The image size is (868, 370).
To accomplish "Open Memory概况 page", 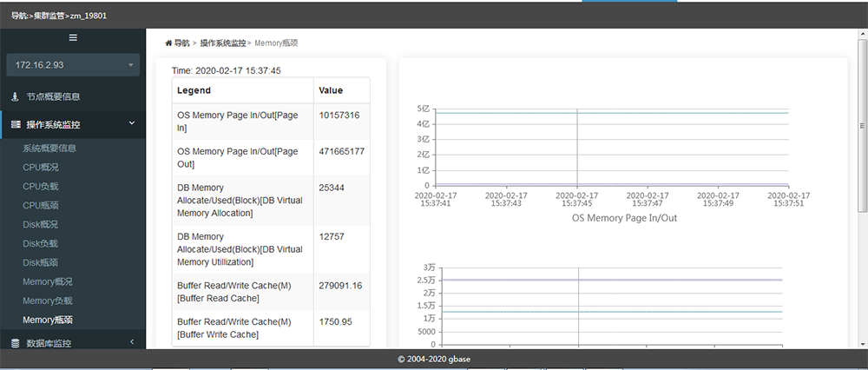I will click(48, 282).
